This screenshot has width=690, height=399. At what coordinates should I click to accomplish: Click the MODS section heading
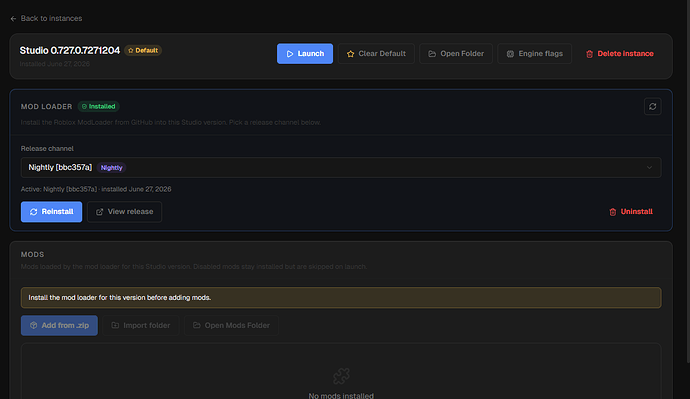coord(33,255)
